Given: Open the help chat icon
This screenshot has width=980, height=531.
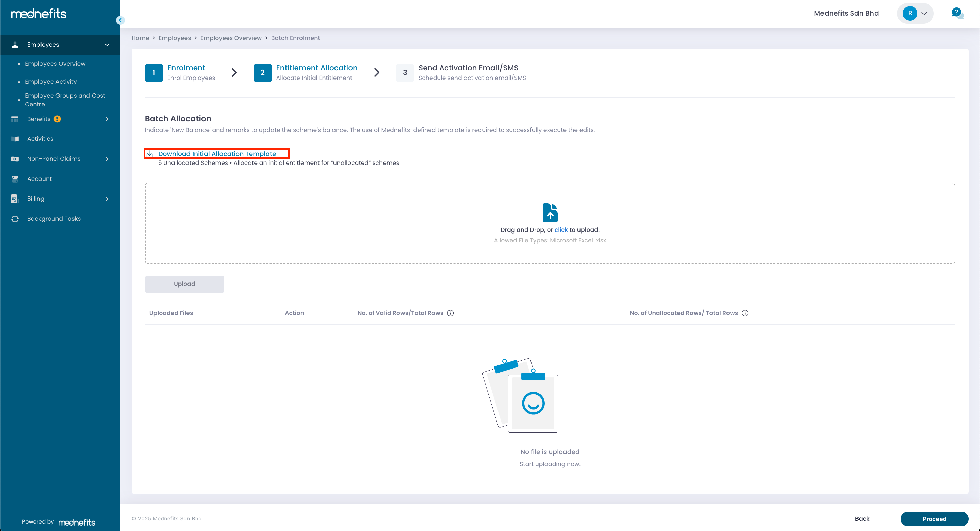Looking at the screenshot, I should 957,13.
